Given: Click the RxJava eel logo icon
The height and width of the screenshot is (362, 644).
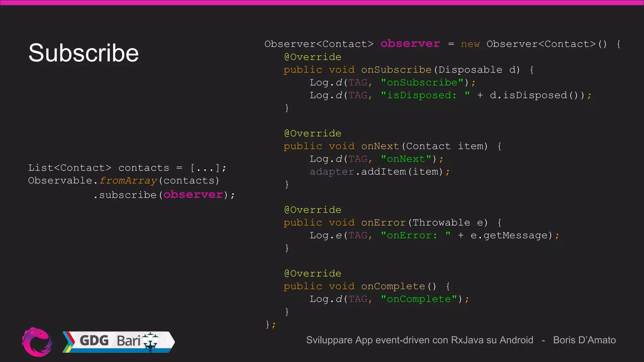Looking at the screenshot, I should (37, 342).
